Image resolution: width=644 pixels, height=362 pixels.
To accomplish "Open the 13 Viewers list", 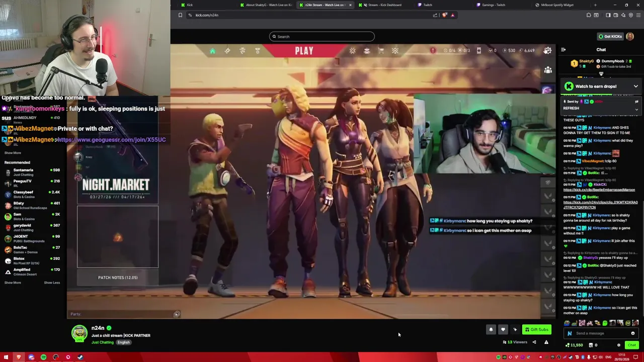I will [x=515, y=342].
